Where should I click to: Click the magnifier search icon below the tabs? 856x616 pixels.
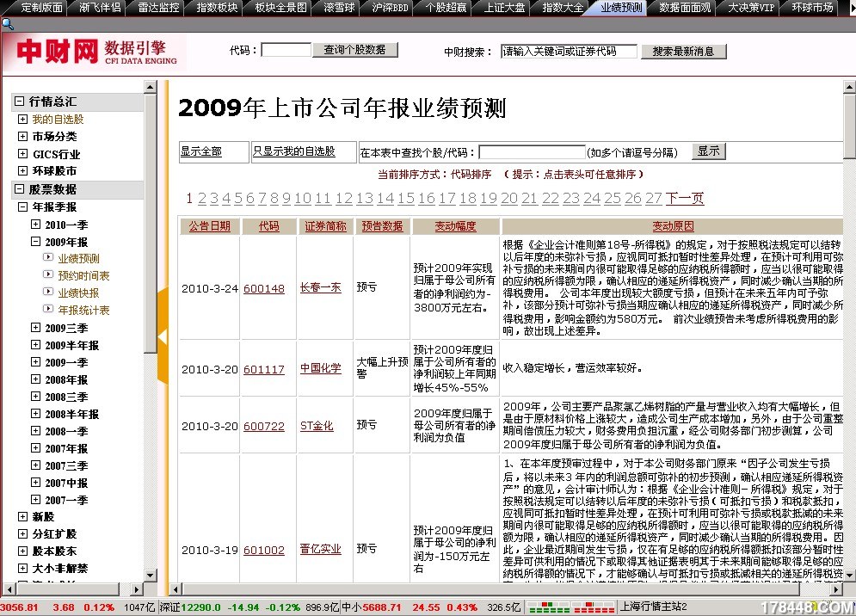pyautogui.click(x=7, y=24)
